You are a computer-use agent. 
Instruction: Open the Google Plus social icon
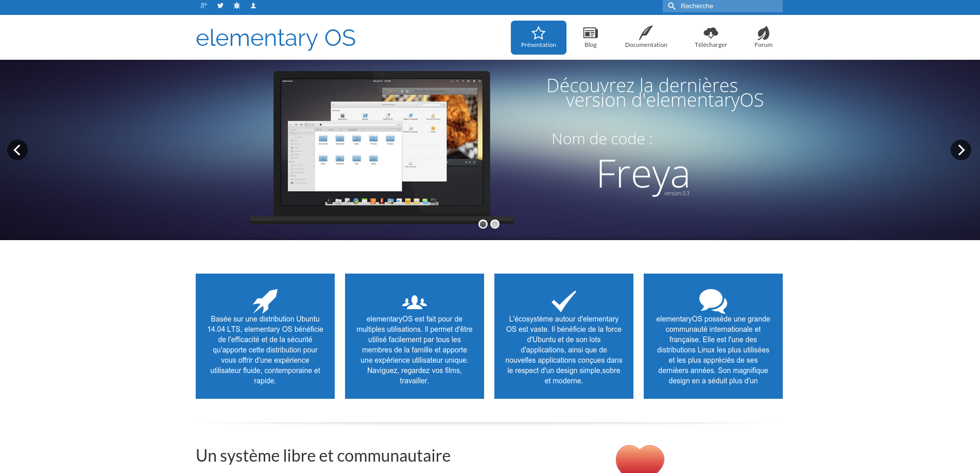(x=203, y=6)
